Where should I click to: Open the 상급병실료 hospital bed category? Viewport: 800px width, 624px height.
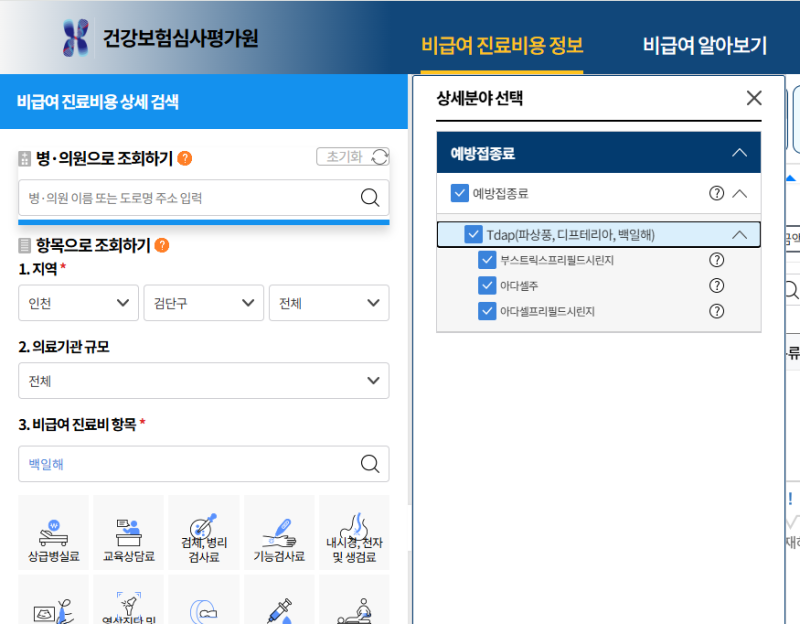[x=54, y=532]
